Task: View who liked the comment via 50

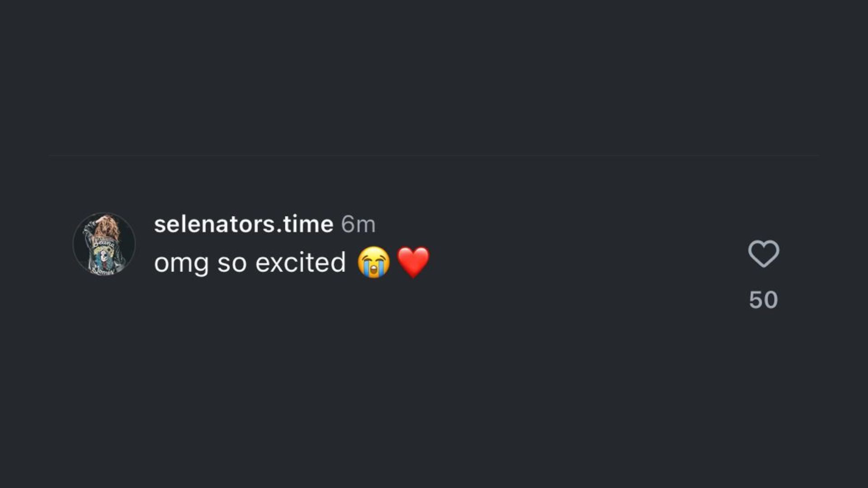Action: coord(763,300)
